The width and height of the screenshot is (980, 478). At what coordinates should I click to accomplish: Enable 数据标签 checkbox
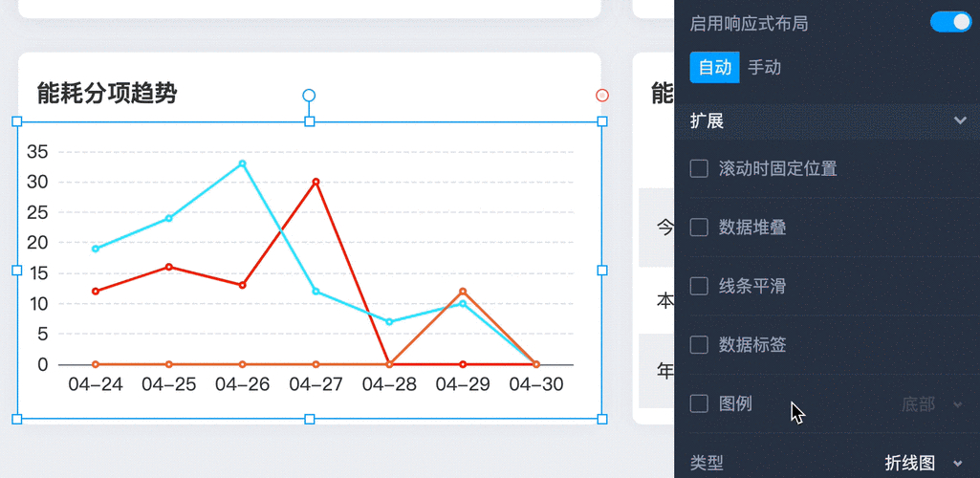tap(699, 344)
